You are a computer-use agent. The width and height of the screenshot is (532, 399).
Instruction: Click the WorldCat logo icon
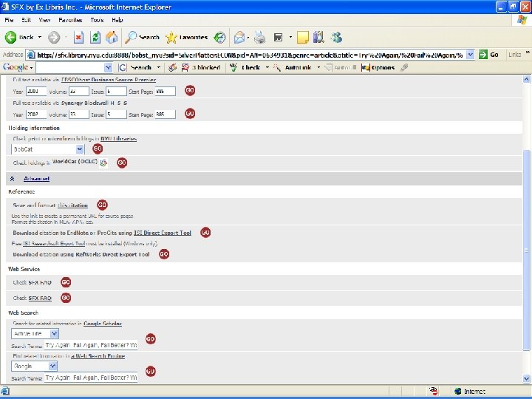[x=104, y=163]
